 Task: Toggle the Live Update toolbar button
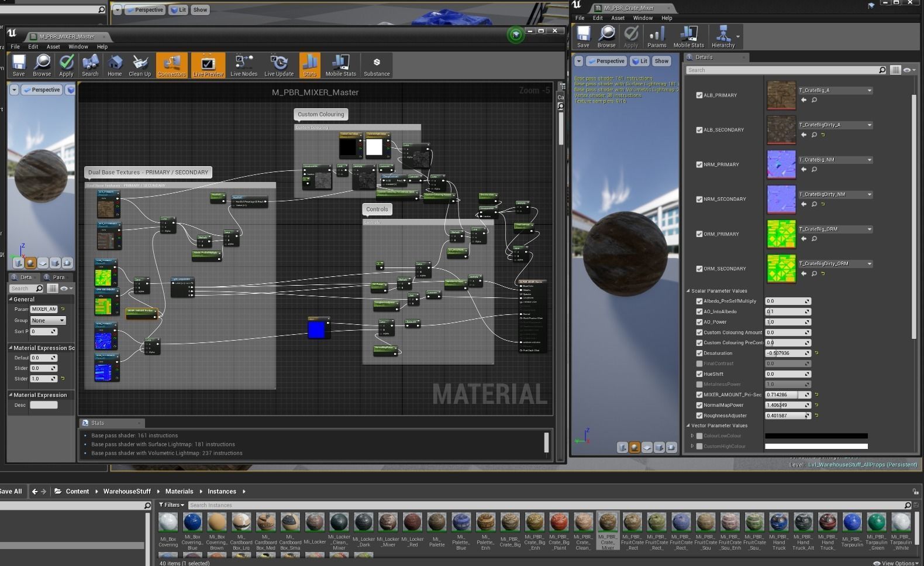(x=279, y=65)
